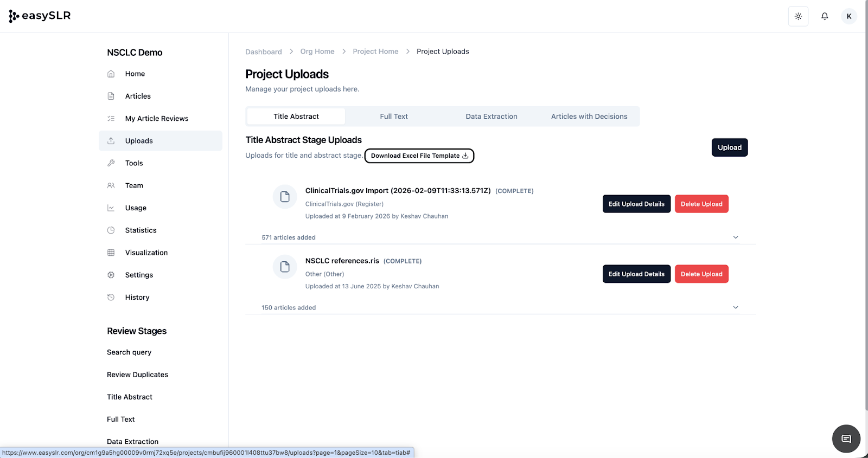868x458 pixels.
Task: Click the Statistics pie chart icon
Action: (x=111, y=230)
